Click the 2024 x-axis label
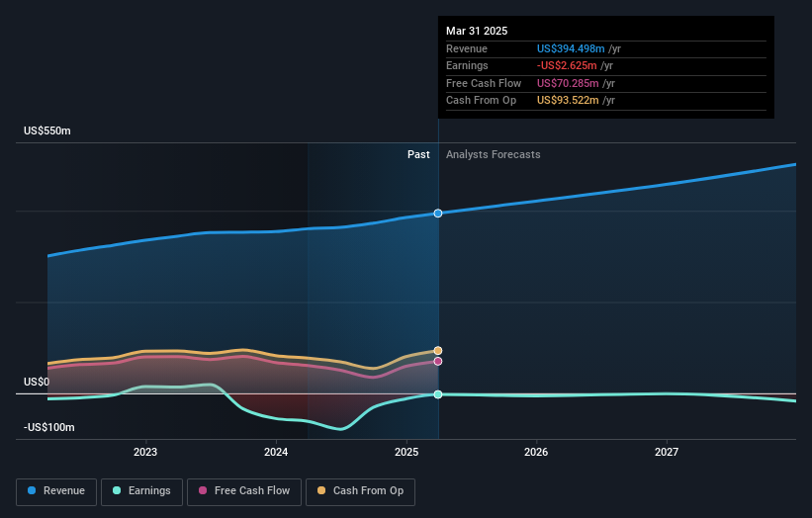Screen dimensions: 812x518 tap(276, 452)
